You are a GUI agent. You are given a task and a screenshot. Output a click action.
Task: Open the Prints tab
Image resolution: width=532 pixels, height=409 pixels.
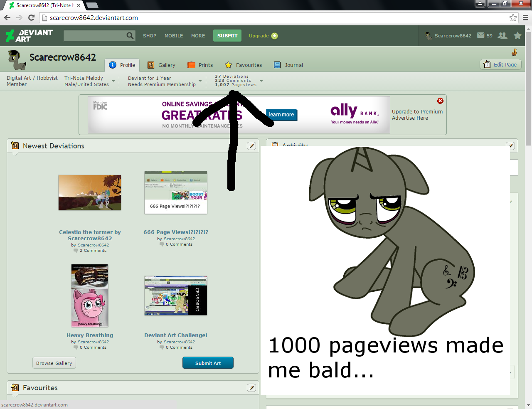[200, 65]
